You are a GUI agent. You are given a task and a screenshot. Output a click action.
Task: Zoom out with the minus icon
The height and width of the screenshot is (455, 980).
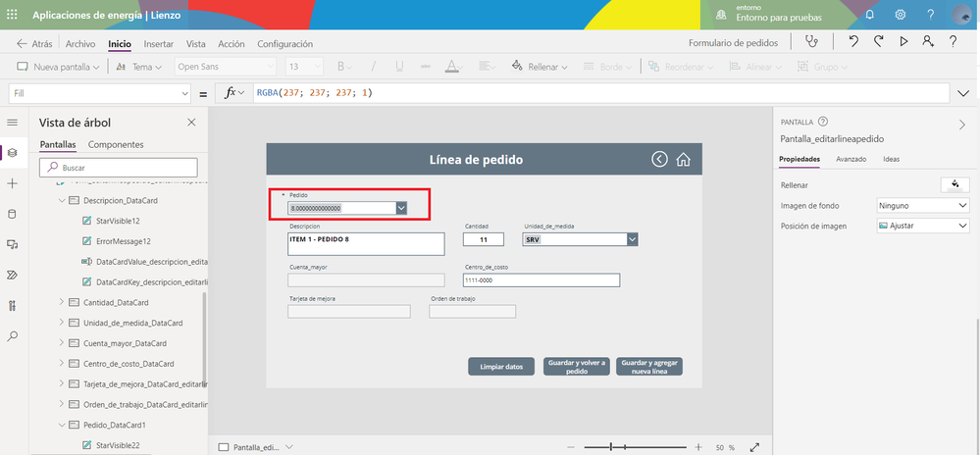tap(571, 447)
